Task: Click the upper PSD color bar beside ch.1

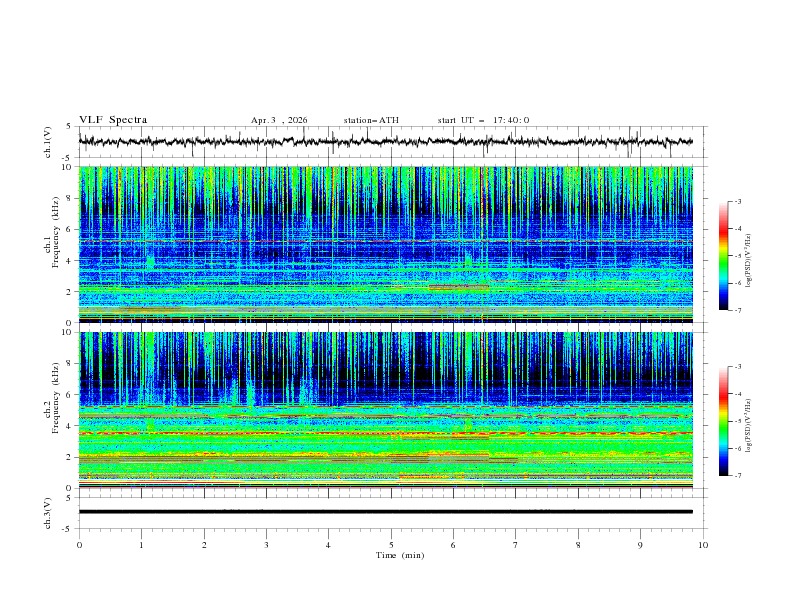Action: [x=723, y=256]
